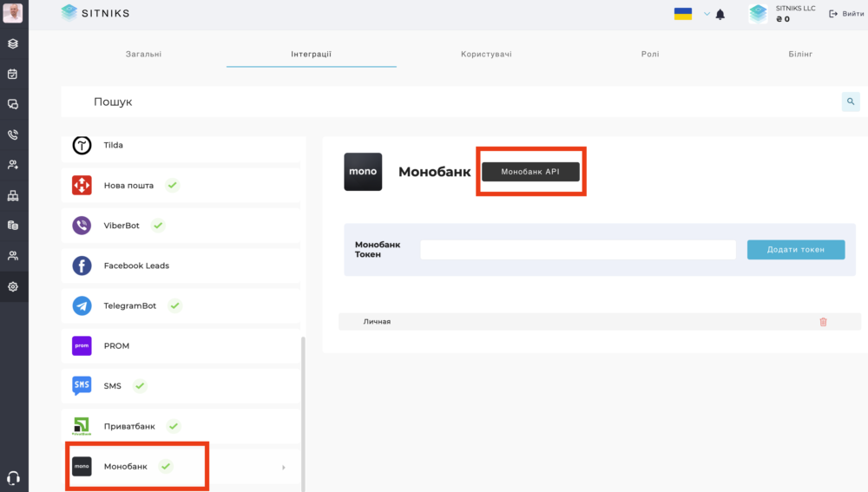Image resolution: width=868 pixels, height=492 pixels.
Task: Click the Личная token row text
Action: pos(377,322)
